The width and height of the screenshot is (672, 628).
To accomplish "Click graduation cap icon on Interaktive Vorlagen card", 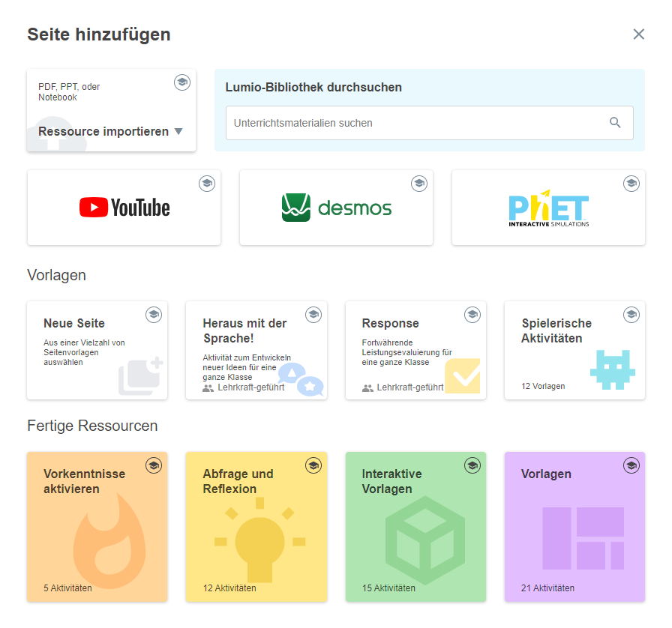I will tap(472, 465).
